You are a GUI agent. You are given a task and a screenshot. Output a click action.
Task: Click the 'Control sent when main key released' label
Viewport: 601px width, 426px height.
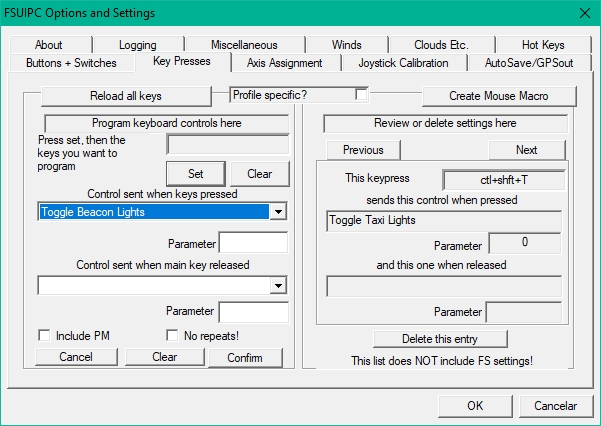tap(163, 265)
